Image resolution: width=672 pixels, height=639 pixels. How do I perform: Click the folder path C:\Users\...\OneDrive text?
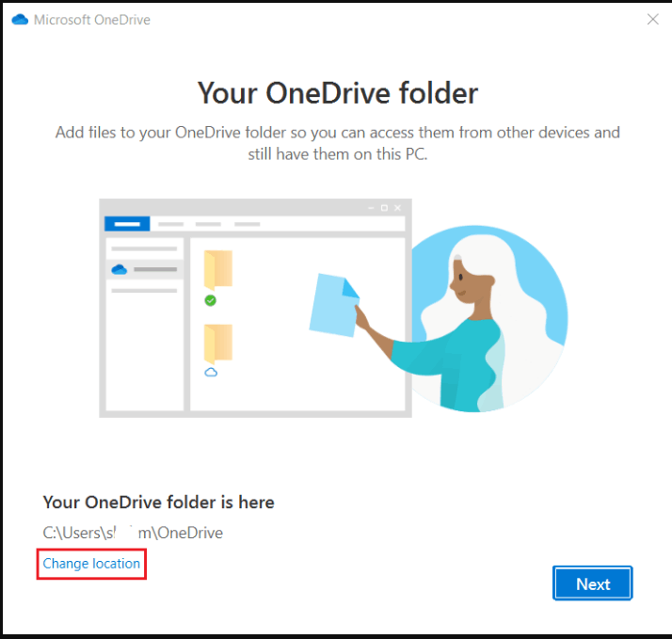[x=133, y=533]
